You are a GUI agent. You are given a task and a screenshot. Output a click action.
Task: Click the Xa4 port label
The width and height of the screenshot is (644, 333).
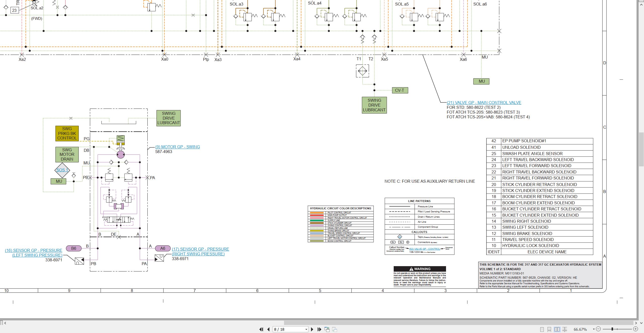(x=297, y=59)
